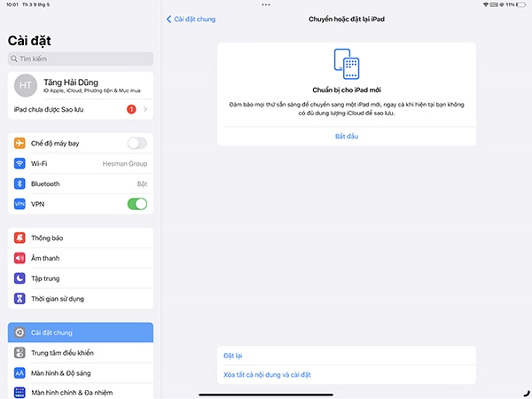Turn off the VPN switch
Screen dimensions: 532x399
pos(137,204)
